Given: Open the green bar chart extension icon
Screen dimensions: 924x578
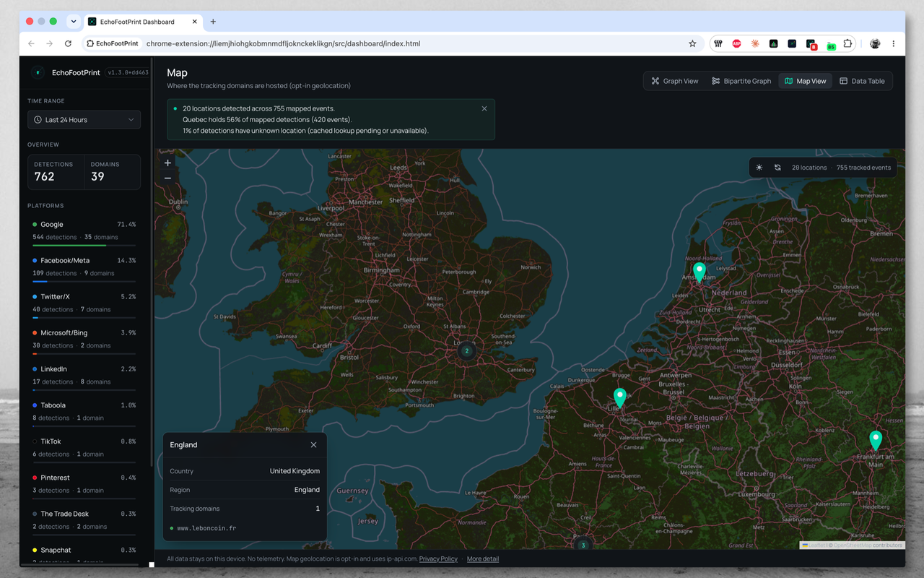Looking at the screenshot, I should pos(773,43).
